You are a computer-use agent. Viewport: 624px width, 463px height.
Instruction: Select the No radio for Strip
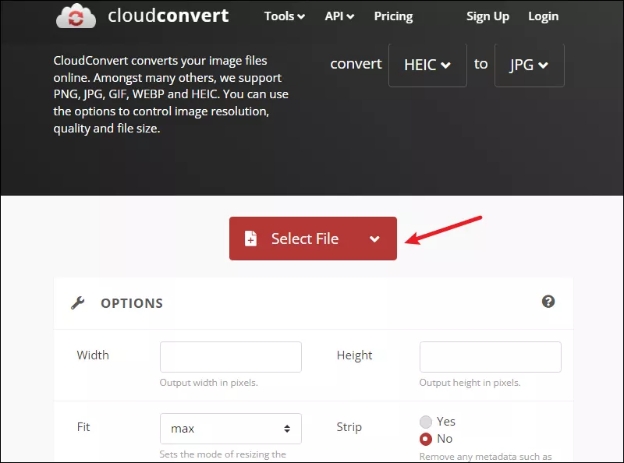pos(426,439)
